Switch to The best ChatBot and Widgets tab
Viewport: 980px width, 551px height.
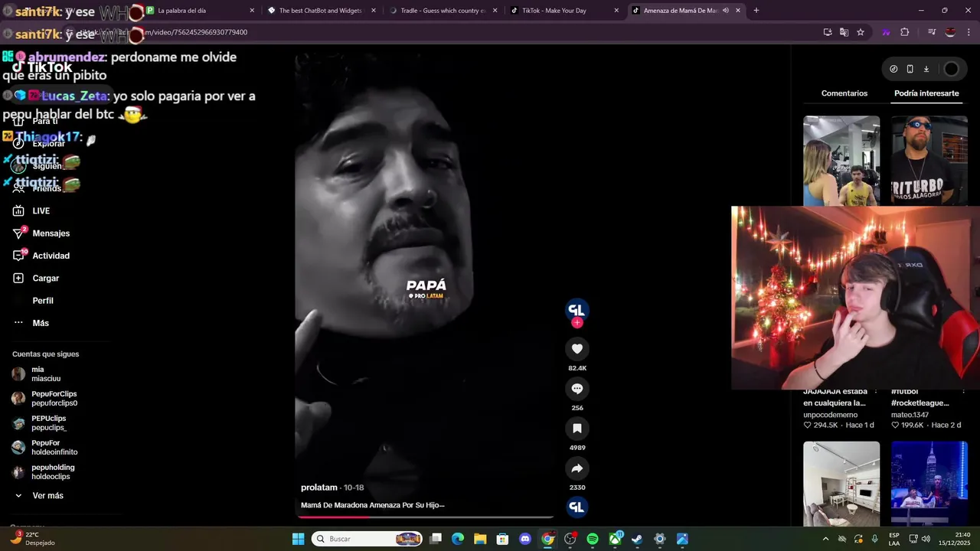(322, 11)
